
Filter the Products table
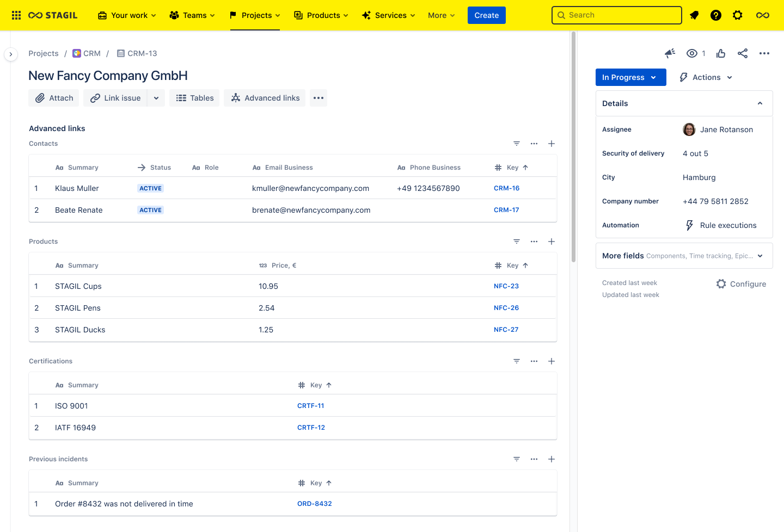[517, 242]
